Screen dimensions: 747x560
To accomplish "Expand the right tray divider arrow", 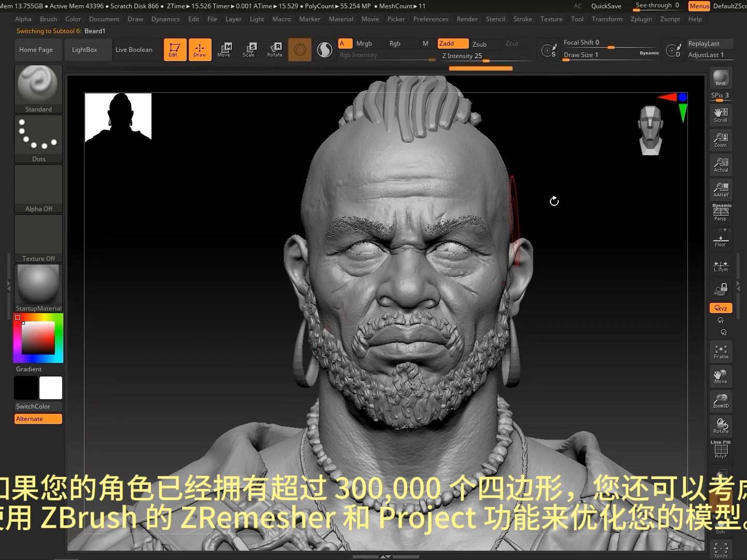I will tap(738, 285).
